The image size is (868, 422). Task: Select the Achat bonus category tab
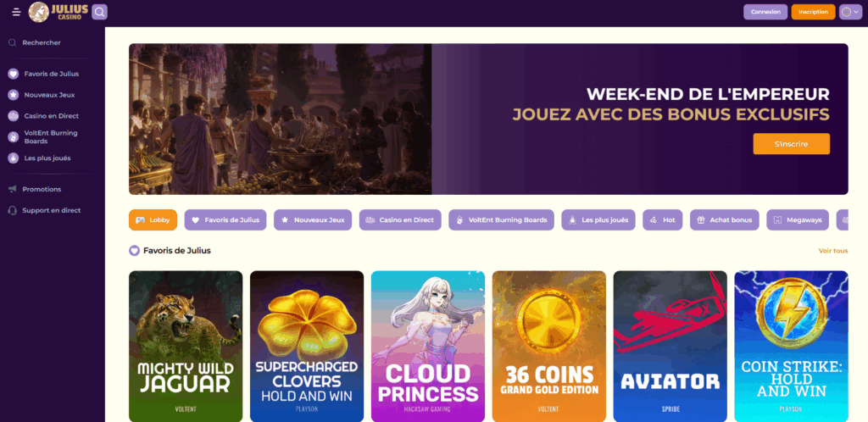[x=725, y=219]
